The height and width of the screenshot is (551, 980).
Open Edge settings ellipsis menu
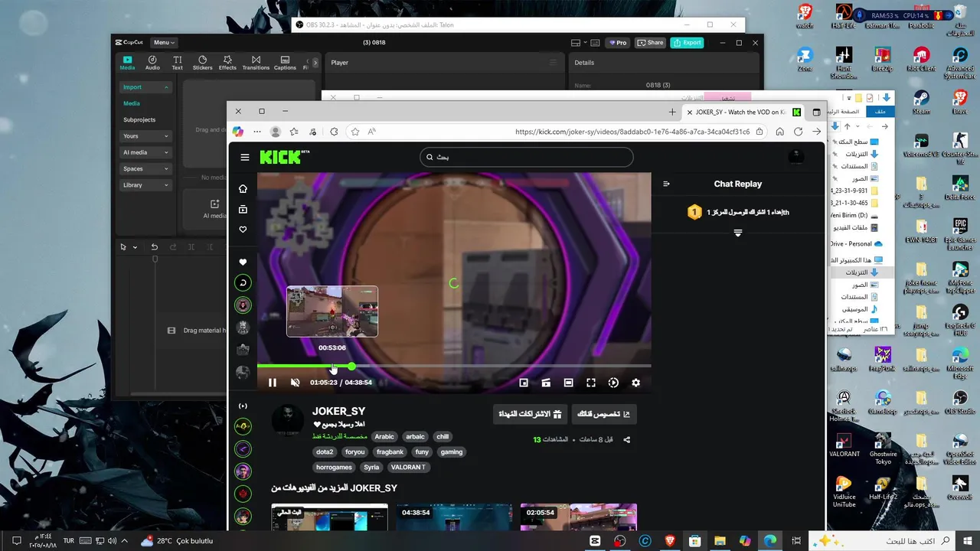257,132
